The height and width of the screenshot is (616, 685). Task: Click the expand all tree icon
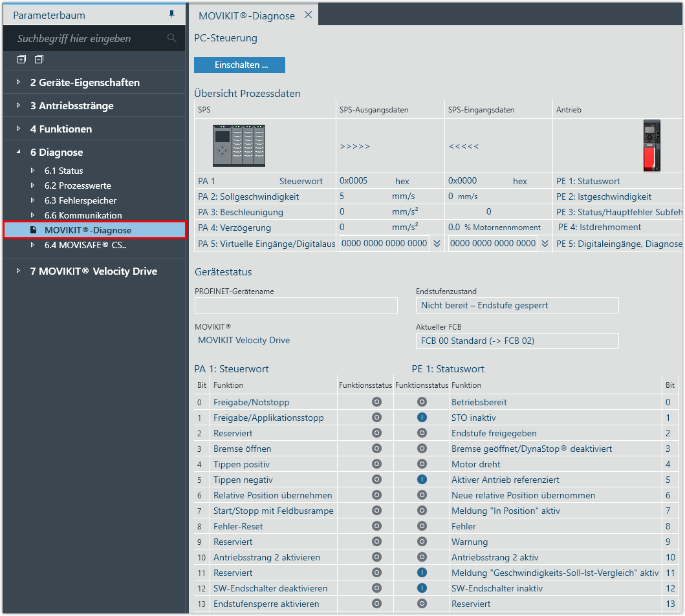pos(21,59)
